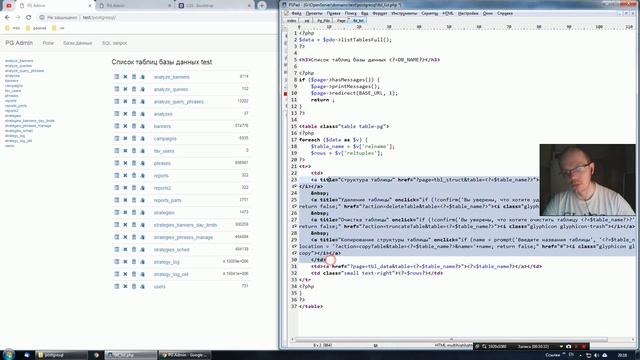Click browser back arrow
The height and width of the screenshot is (360, 640).
tap(7, 18)
